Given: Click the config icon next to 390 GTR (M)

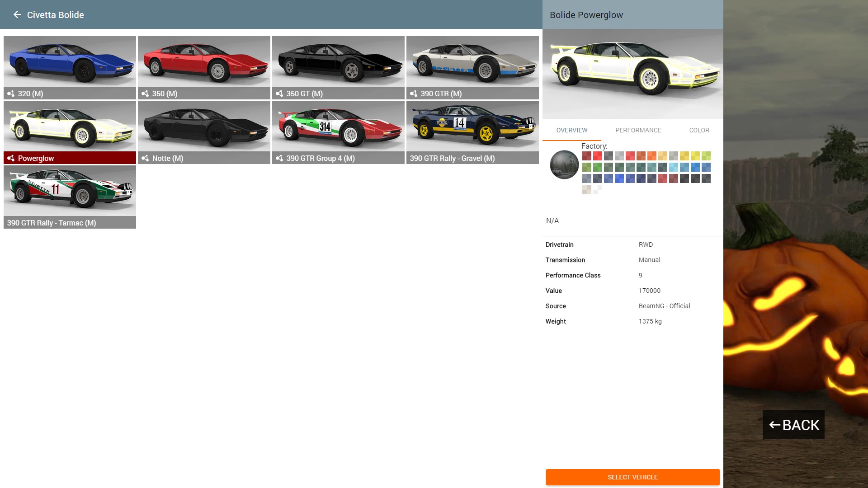Looking at the screenshot, I should (x=414, y=94).
